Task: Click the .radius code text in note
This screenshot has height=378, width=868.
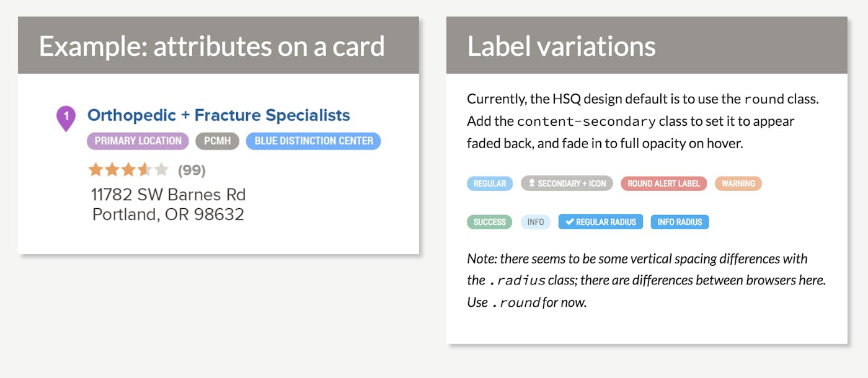Action: click(x=517, y=281)
